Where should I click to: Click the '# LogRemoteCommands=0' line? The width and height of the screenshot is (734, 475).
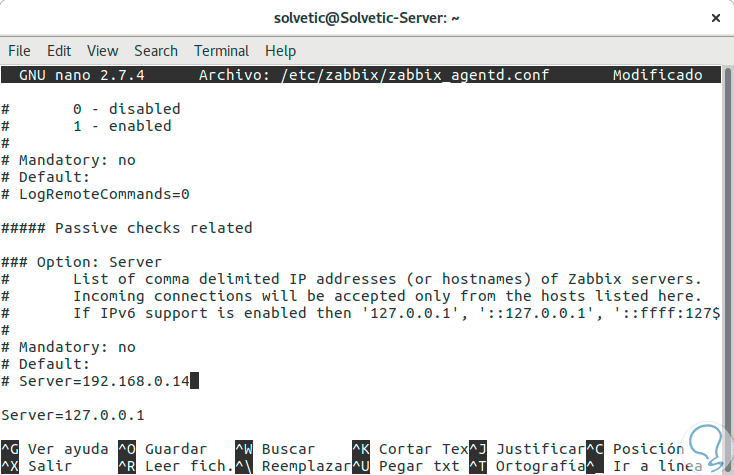(95, 194)
